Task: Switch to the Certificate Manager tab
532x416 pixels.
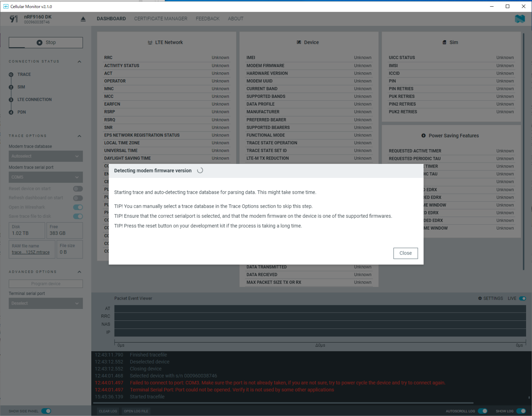Action: tap(161, 19)
